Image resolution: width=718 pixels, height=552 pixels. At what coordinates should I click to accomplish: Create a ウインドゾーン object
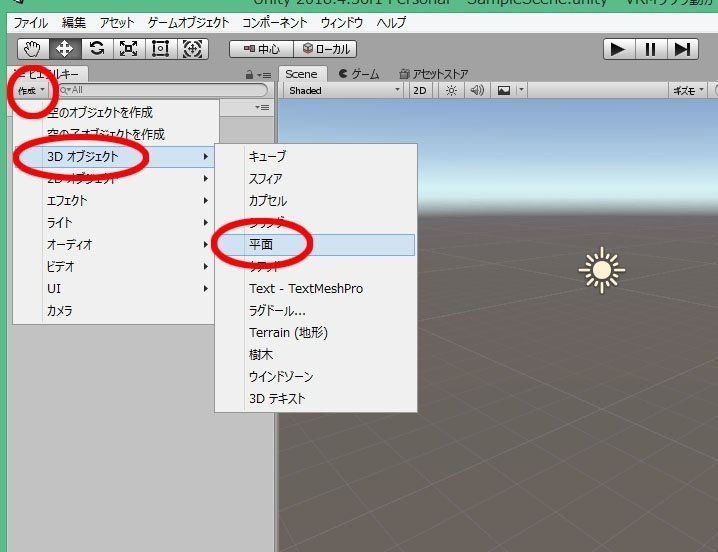[x=316, y=377]
